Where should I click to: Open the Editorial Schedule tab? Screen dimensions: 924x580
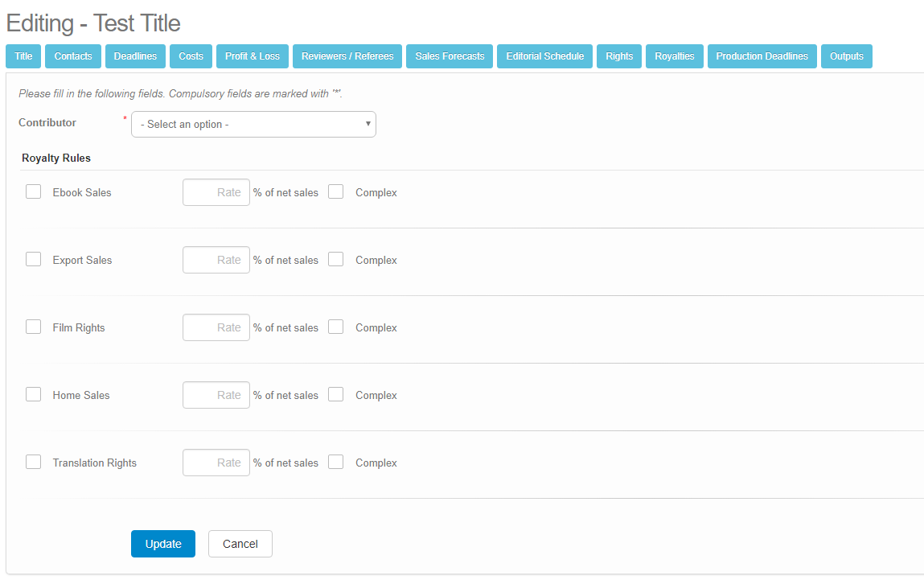[545, 56]
